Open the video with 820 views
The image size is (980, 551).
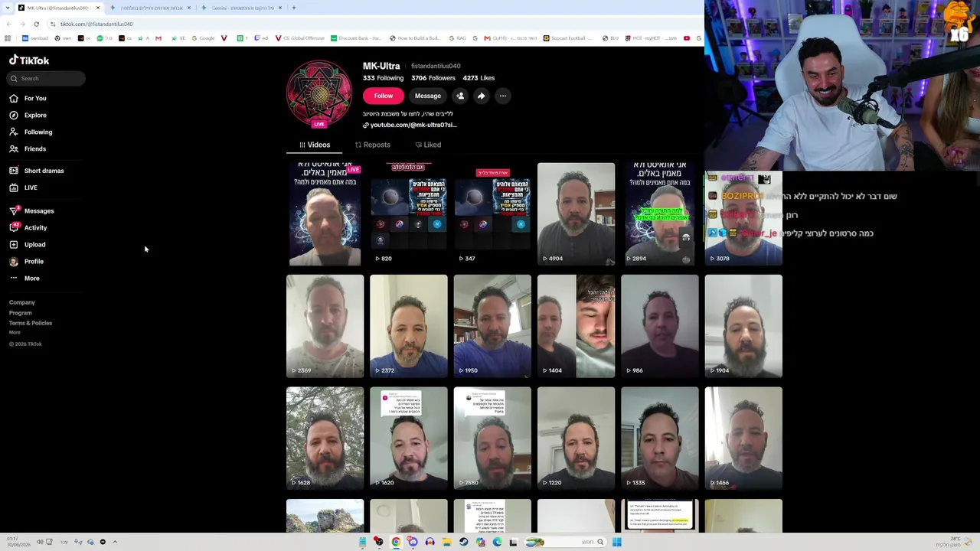point(409,214)
